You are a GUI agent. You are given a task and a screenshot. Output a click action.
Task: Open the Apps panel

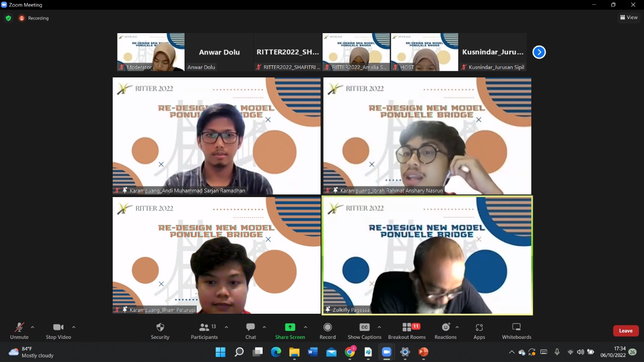[479, 330]
